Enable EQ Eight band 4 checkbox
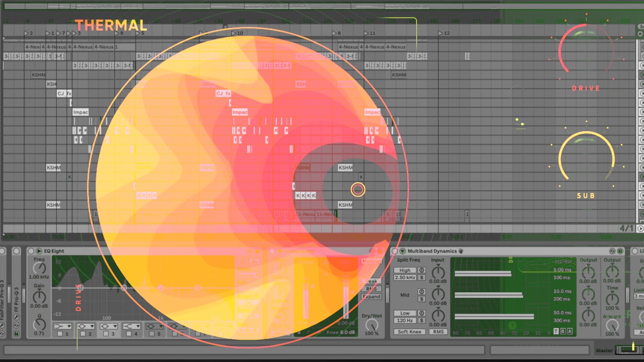644x362 pixels. [130, 334]
